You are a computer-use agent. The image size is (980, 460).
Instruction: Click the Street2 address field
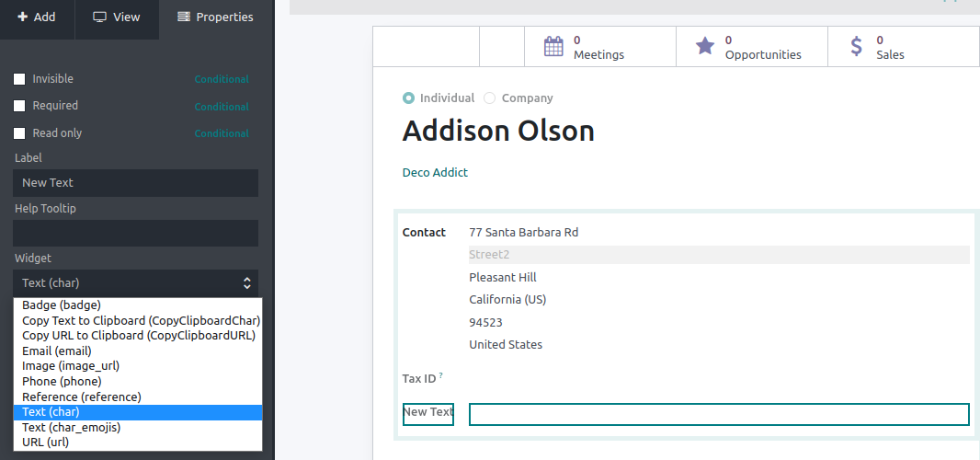[720, 255]
